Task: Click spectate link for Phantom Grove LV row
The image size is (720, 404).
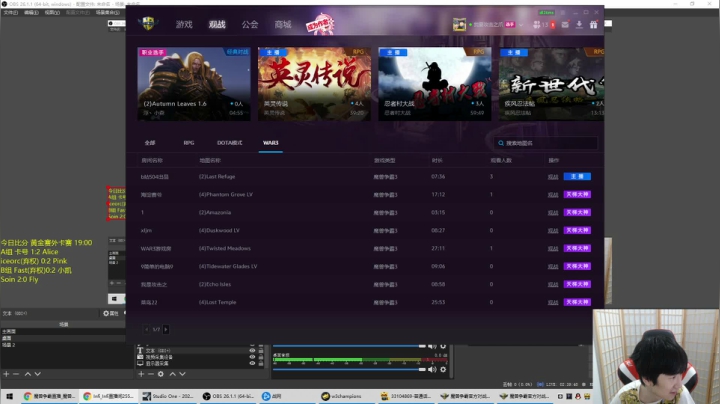Action: (553, 195)
